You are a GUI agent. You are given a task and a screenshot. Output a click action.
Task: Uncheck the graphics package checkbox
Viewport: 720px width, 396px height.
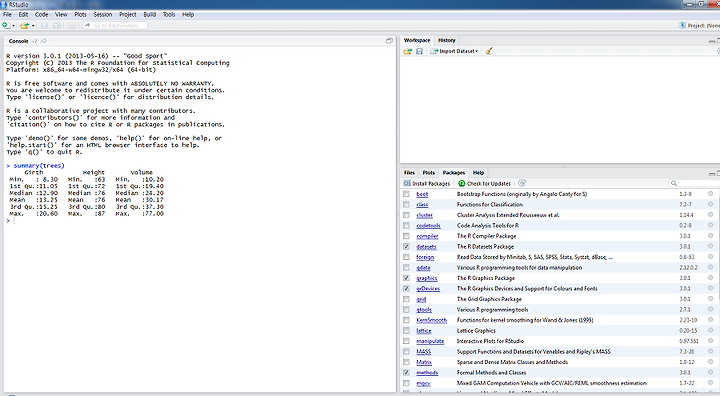[x=406, y=278]
